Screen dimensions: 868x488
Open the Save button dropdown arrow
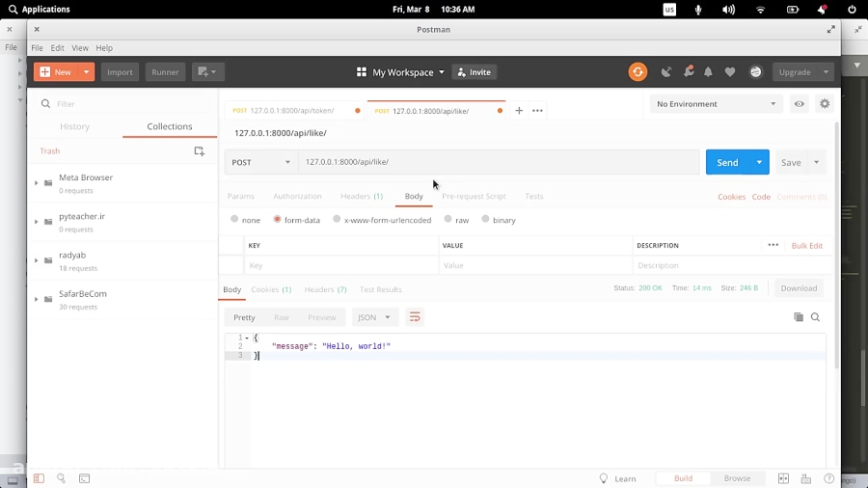click(x=817, y=162)
